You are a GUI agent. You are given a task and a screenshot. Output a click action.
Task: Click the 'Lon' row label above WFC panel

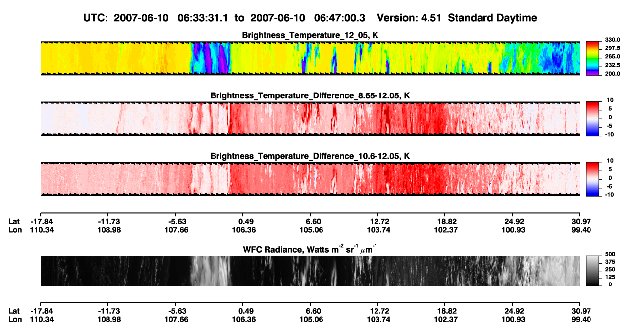(x=14, y=230)
